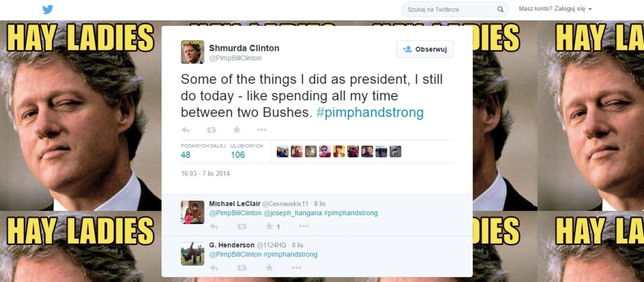644x282 pixels.
Task: Click the Twitter bird logo
Action: pyautogui.click(x=48, y=9)
